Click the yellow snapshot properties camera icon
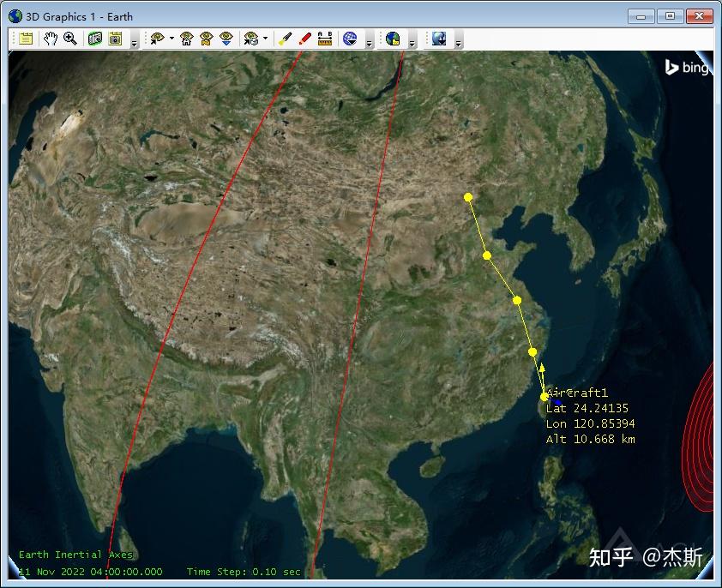The image size is (722, 588). (x=115, y=39)
